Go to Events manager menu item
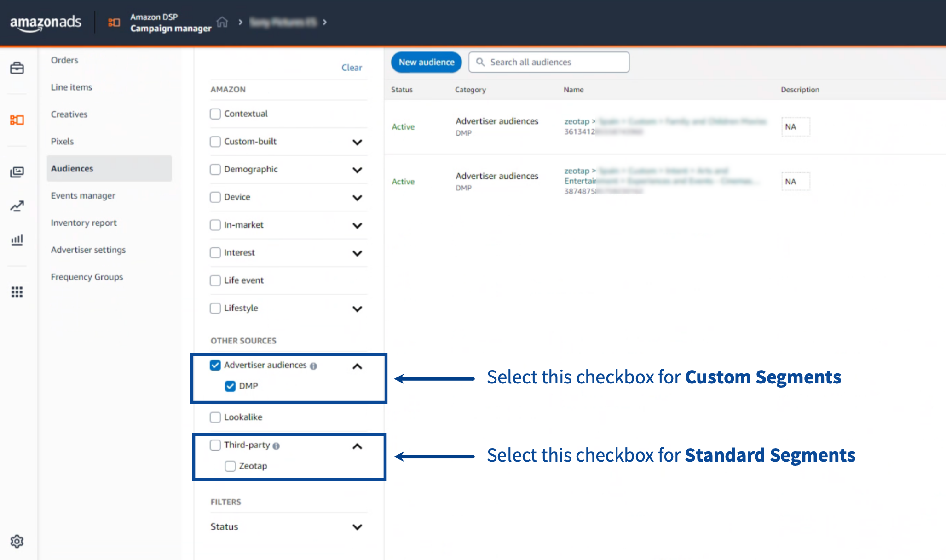This screenshot has height=560, width=946. click(83, 196)
